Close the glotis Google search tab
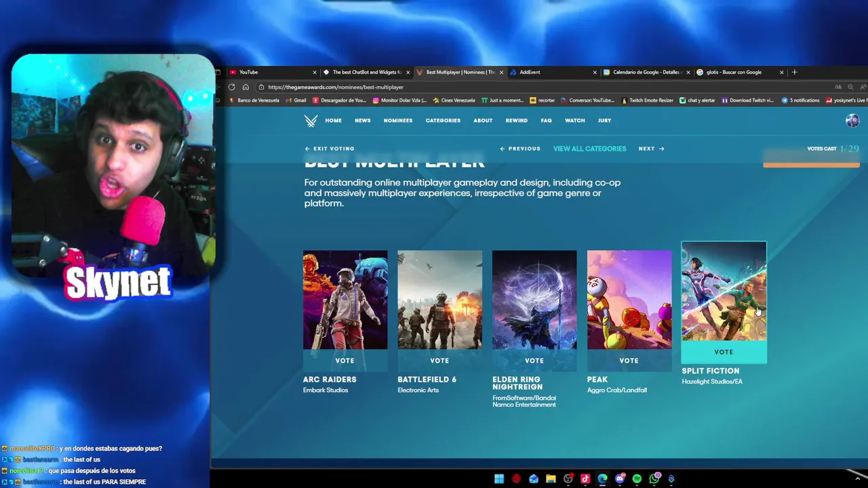The width and height of the screenshot is (868, 488). [781, 72]
